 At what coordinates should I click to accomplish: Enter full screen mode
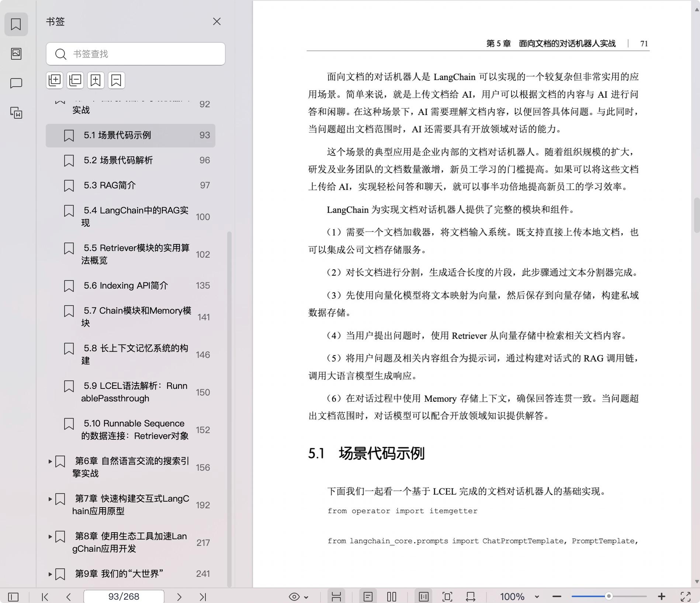click(686, 597)
